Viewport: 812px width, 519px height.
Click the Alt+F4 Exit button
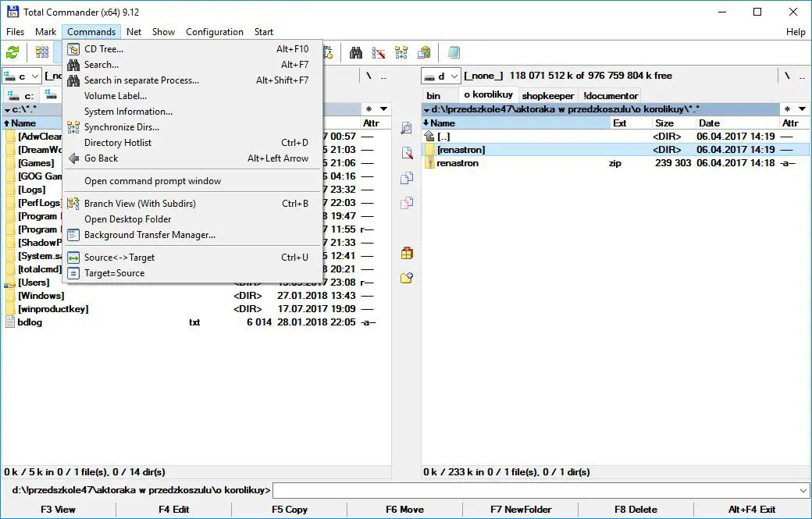(752, 510)
